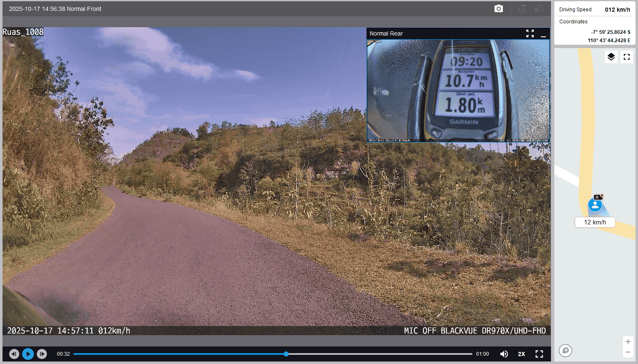This screenshot has height=364, width=638.
Task: Flip the video vertically
Action: [522, 9]
